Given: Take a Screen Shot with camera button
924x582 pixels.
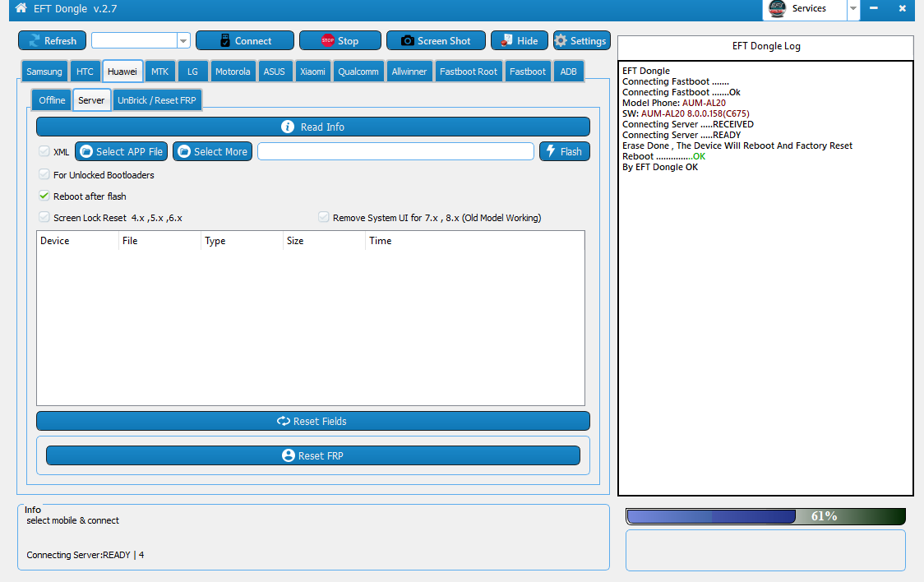Looking at the screenshot, I should pos(436,40).
